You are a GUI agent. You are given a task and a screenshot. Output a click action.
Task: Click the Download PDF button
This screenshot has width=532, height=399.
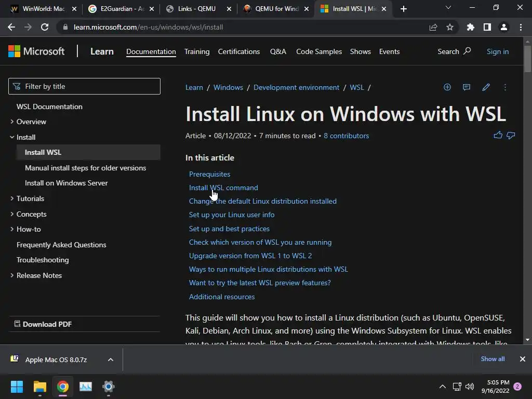coord(43,324)
